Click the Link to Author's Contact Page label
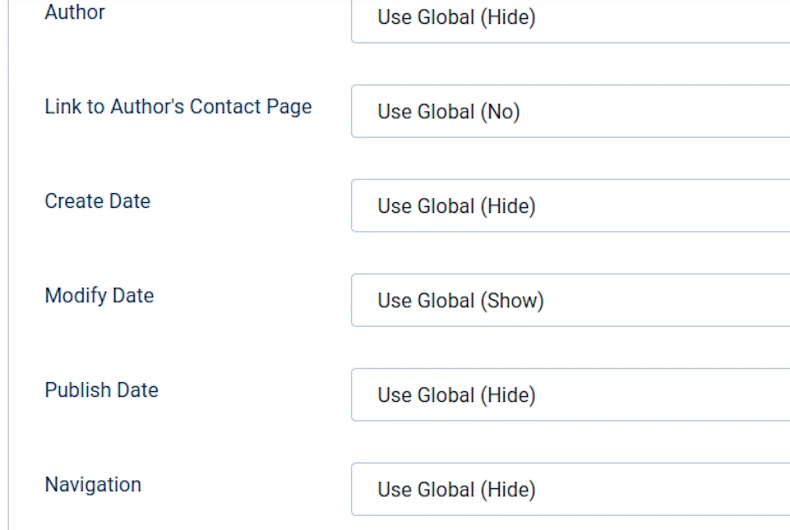The image size is (790, 530). coord(178,107)
